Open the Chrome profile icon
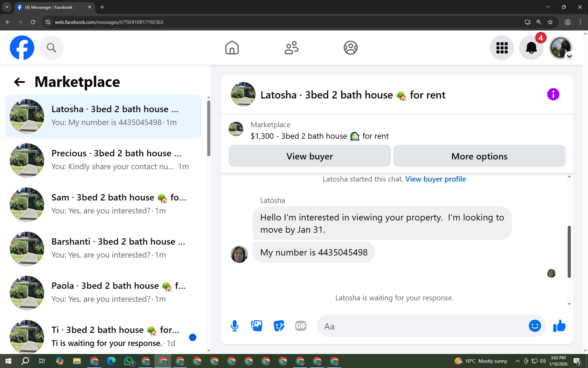Viewport: 588px width, 368px height. (568, 22)
